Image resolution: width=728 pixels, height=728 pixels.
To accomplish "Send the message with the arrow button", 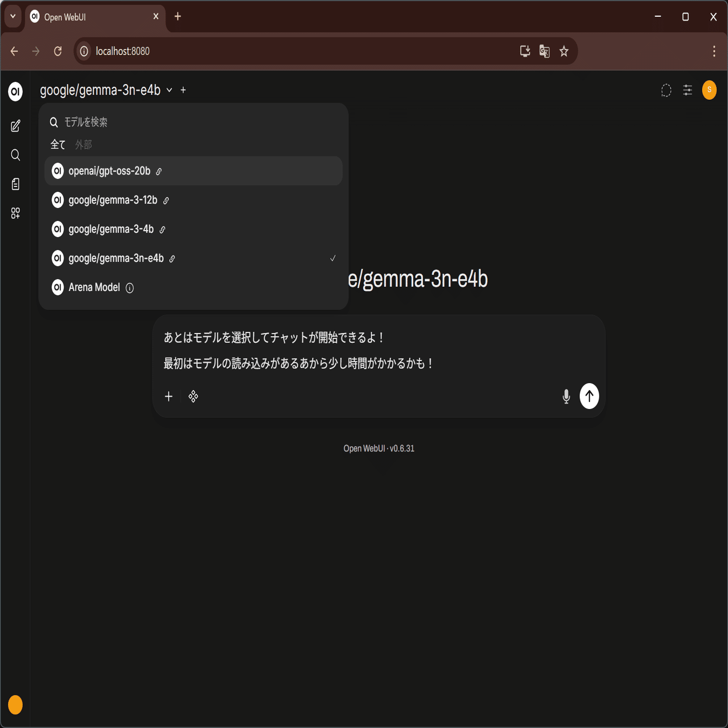I will pos(590,396).
